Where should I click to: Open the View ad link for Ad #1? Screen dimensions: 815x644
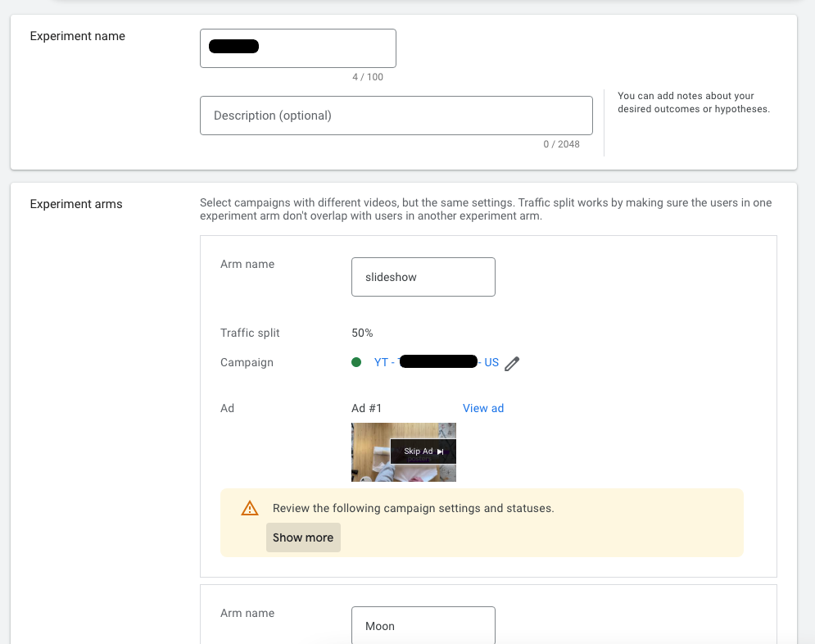click(x=483, y=408)
